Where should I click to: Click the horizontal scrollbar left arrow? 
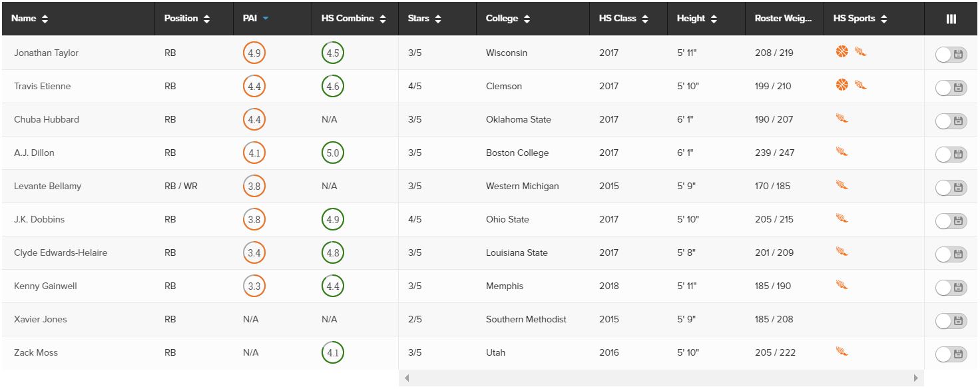(407, 378)
